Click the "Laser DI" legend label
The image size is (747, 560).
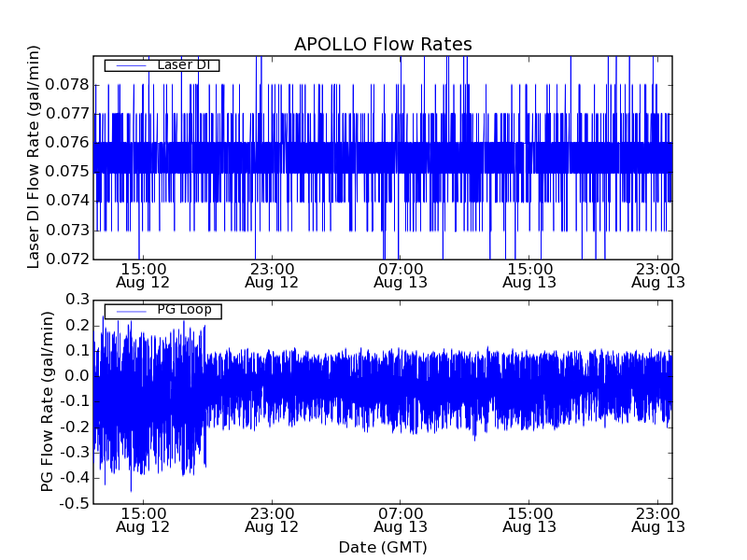(183, 65)
